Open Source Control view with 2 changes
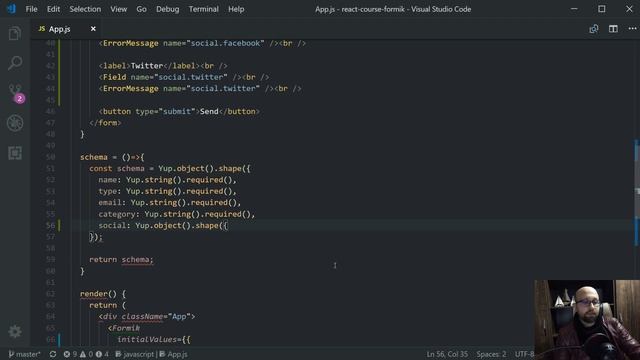This screenshot has height=360, width=640. tap(16, 93)
